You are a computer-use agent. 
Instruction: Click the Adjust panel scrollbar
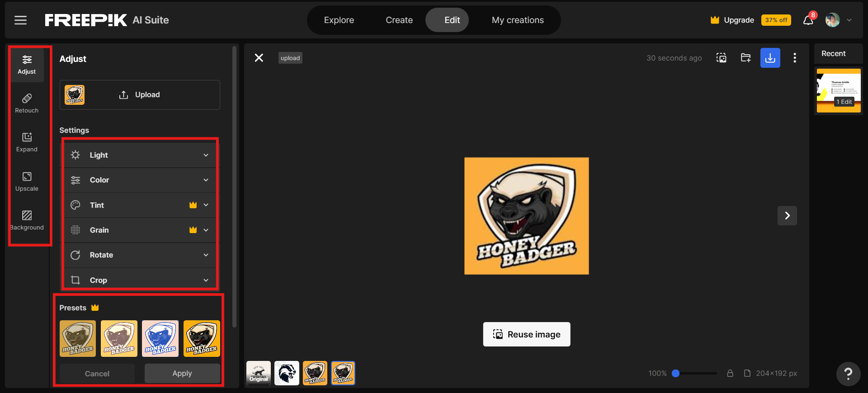(x=234, y=187)
